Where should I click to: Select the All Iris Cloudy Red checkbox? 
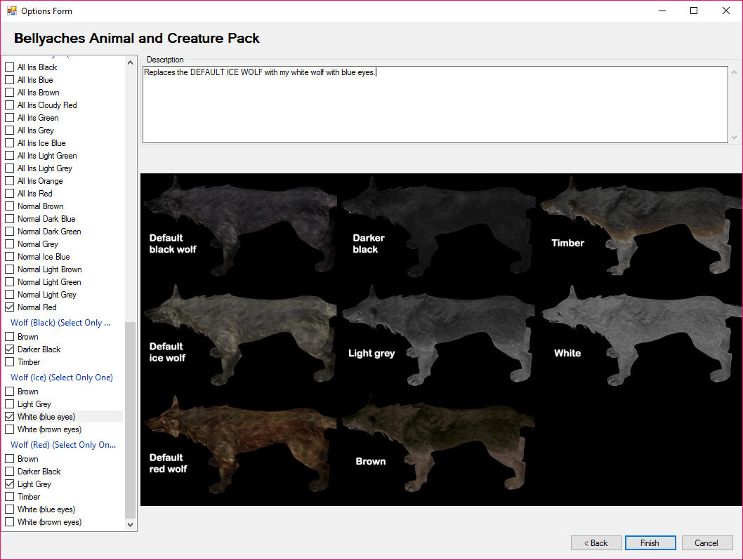[x=9, y=105]
